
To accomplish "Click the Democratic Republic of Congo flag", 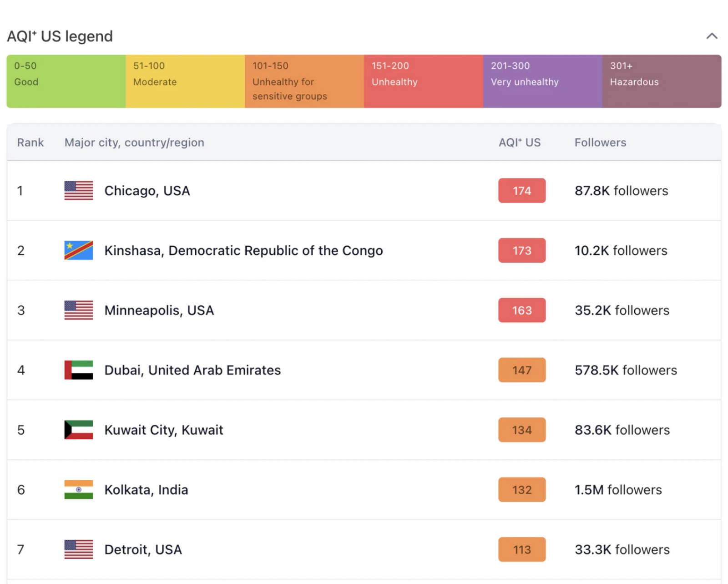I will click(78, 250).
